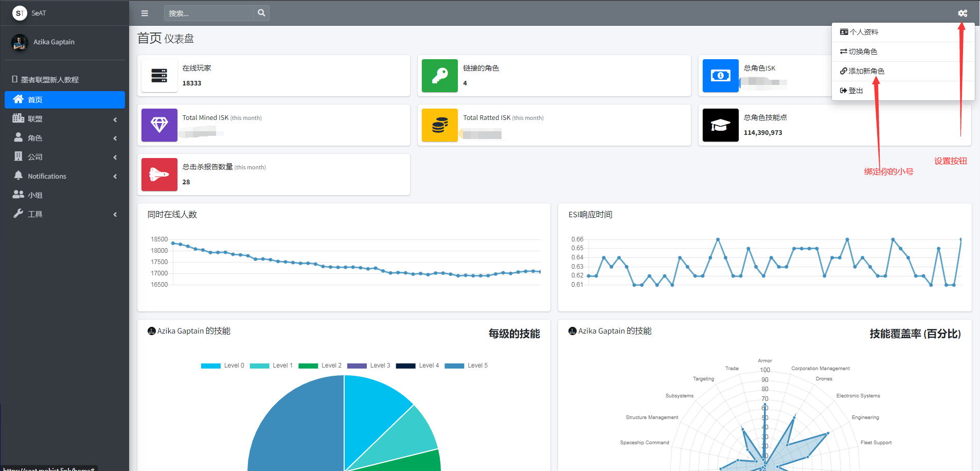Click the online players server icon
Viewport: 980px width, 471px height.
(x=159, y=76)
